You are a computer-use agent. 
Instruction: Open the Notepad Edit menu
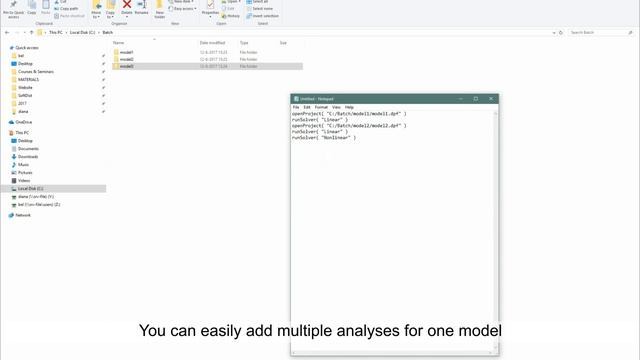click(307, 107)
